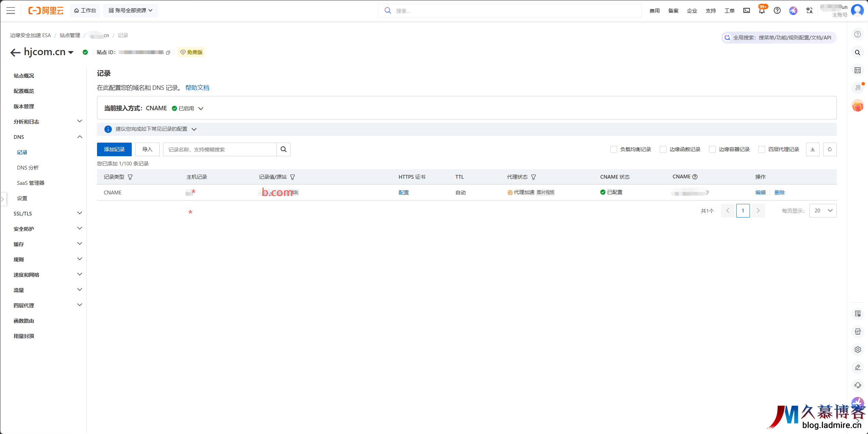The width and height of the screenshot is (868, 434).
Task: Click back arrow next to hjcom.cn
Action: pyautogui.click(x=15, y=52)
